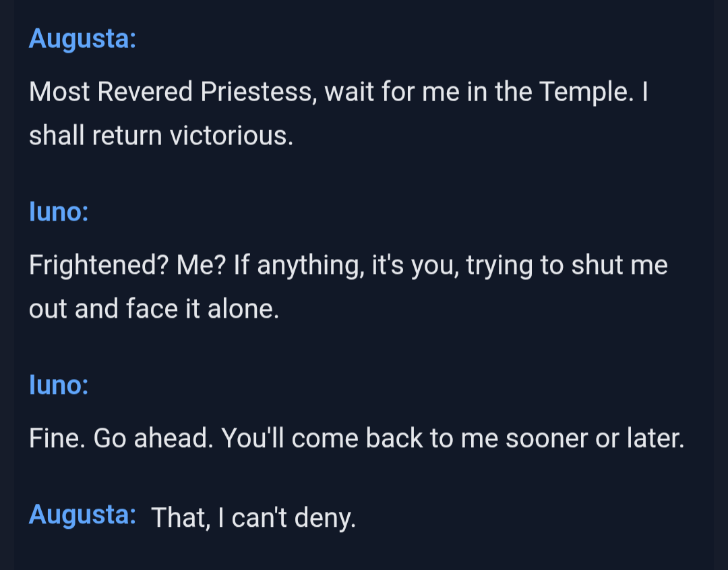The height and width of the screenshot is (570, 728).
Task: Click the first Augusta speaker name
Action: (83, 39)
